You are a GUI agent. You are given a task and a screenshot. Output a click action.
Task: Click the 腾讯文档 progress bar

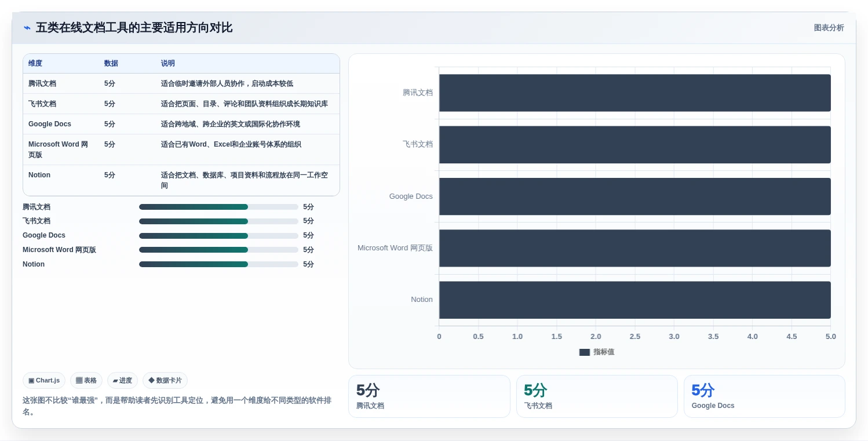(x=218, y=207)
